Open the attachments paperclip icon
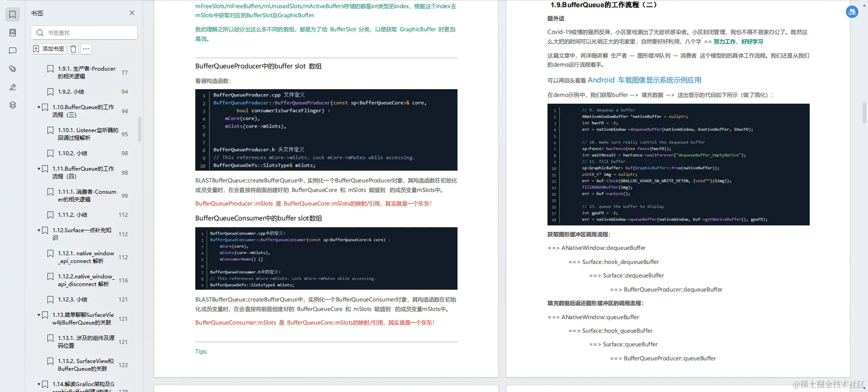Screen dimensions: 868x392 pos(13,69)
